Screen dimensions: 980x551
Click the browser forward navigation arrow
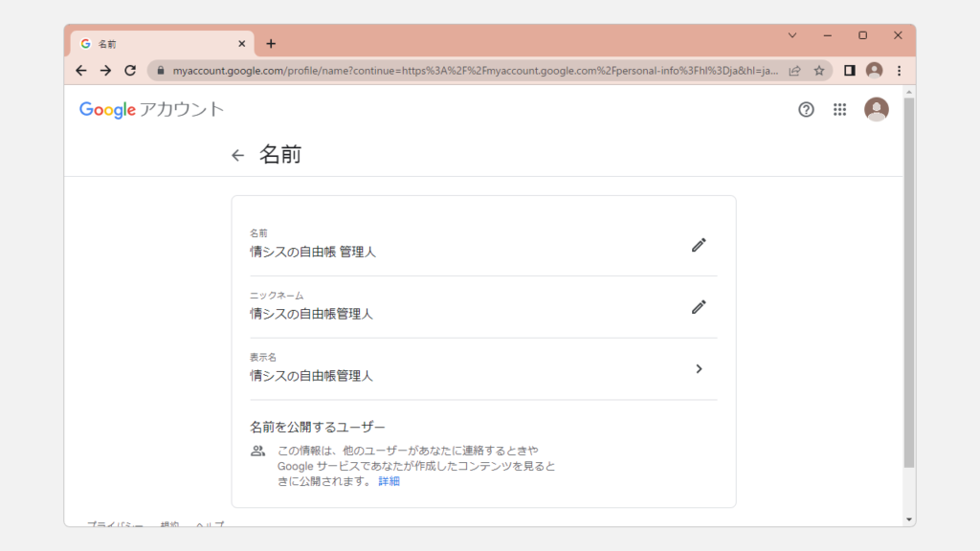105,70
